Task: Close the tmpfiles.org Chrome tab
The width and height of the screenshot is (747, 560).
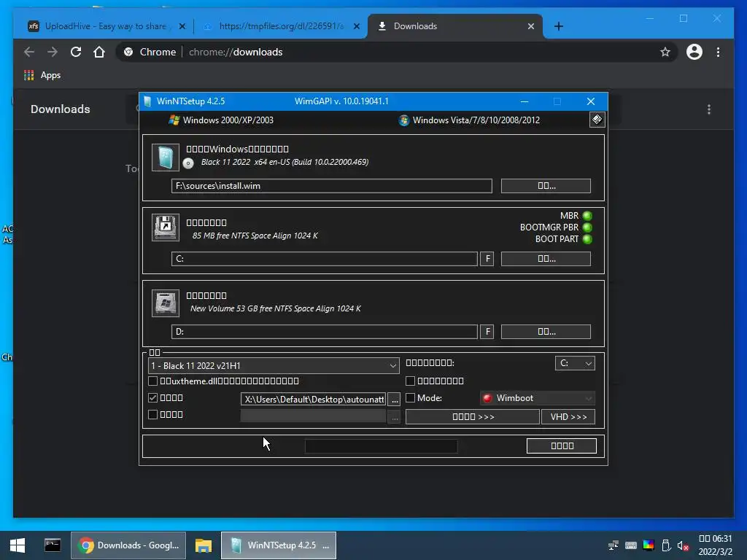Action: coord(356,26)
